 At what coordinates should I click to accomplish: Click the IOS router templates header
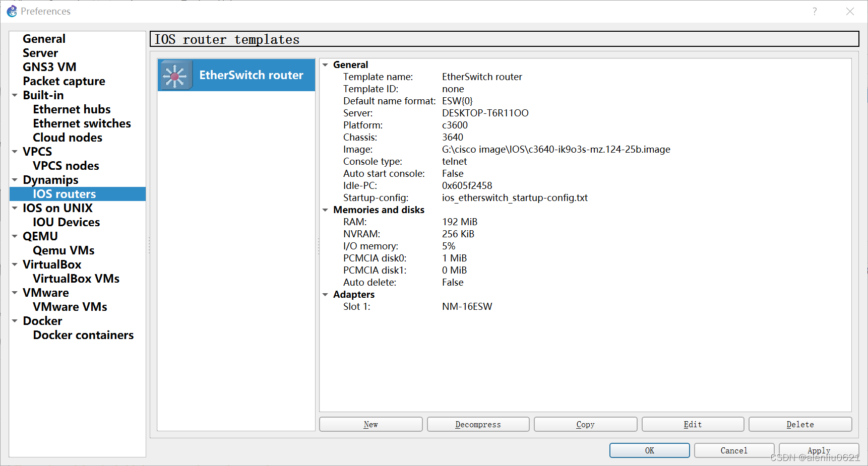click(x=505, y=39)
